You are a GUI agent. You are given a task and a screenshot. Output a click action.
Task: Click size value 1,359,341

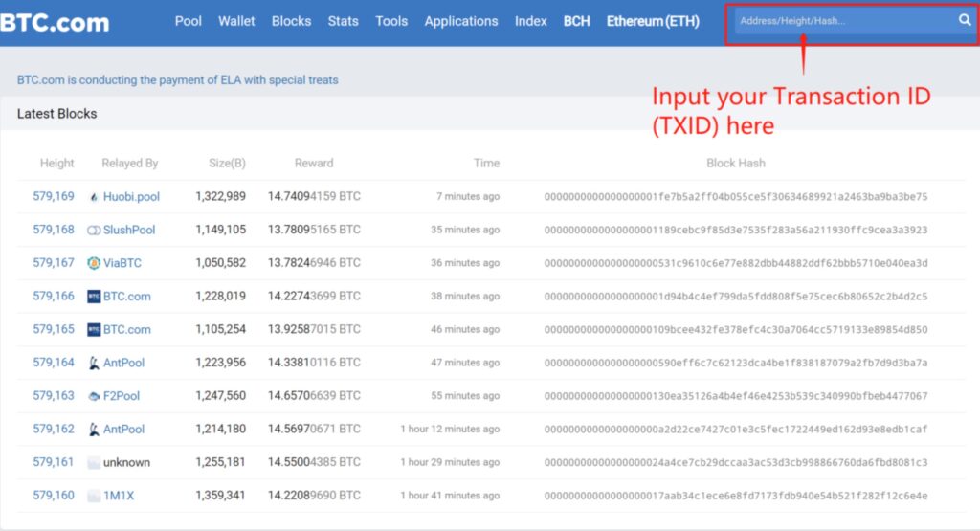[x=221, y=495]
